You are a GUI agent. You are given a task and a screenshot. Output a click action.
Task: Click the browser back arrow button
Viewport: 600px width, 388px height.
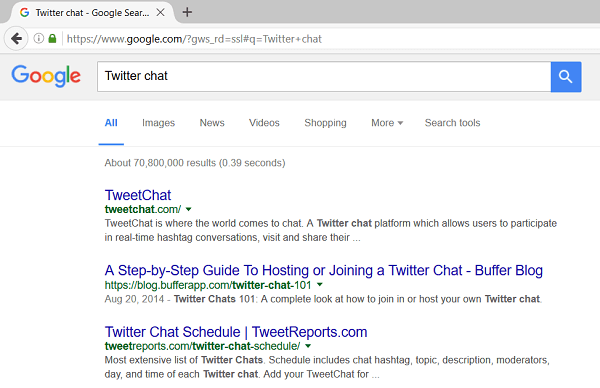tap(16, 38)
